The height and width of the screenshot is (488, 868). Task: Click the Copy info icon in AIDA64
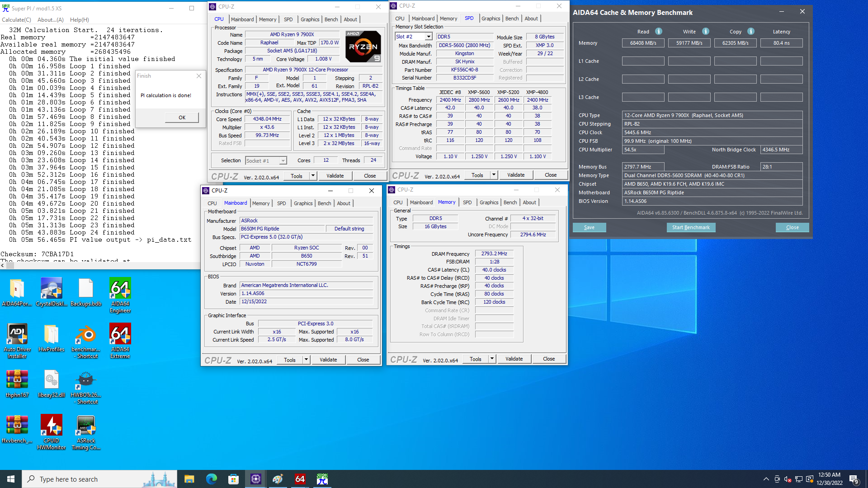tap(751, 31)
